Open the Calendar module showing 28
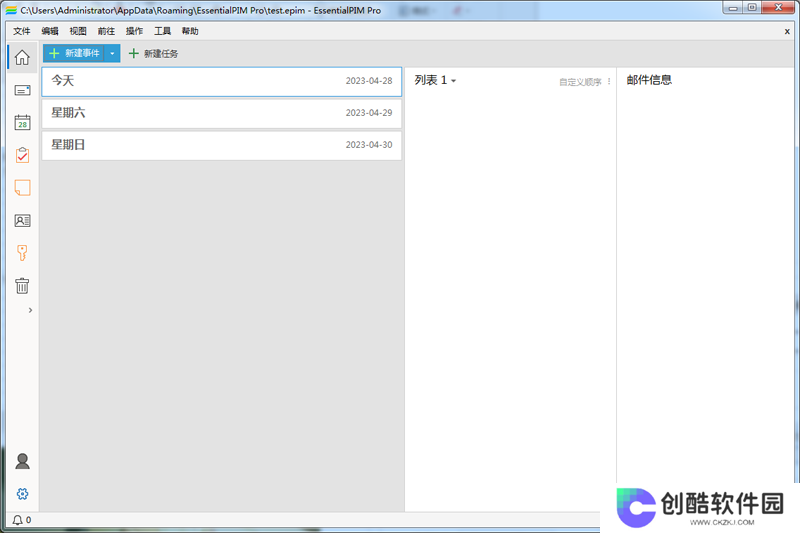Image resolution: width=800 pixels, height=533 pixels. coord(22,122)
